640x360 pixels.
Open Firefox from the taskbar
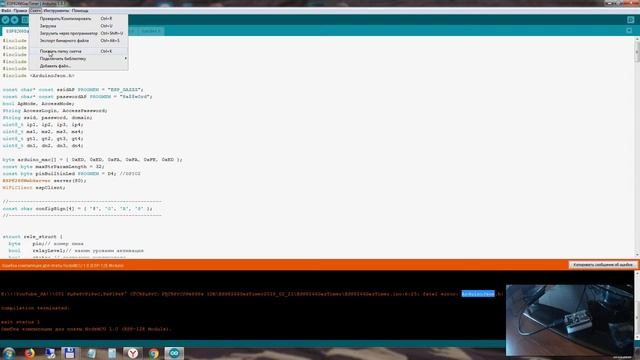[x=29, y=353]
